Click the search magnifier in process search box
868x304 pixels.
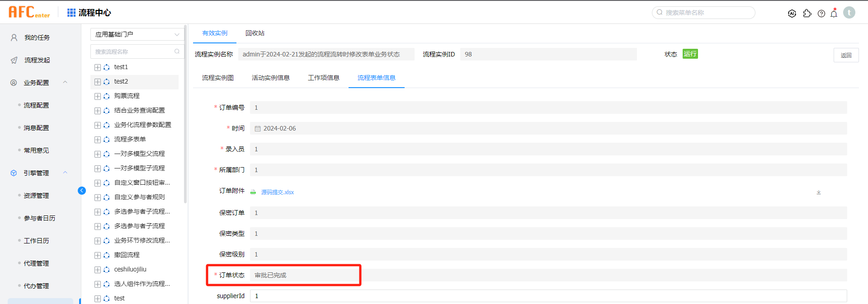pyautogui.click(x=177, y=51)
